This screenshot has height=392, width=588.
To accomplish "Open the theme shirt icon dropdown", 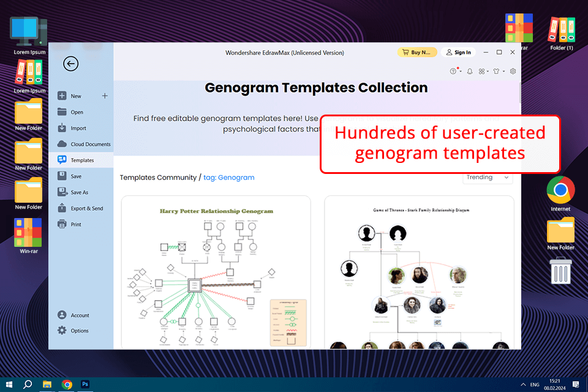I will coord(498,71).
